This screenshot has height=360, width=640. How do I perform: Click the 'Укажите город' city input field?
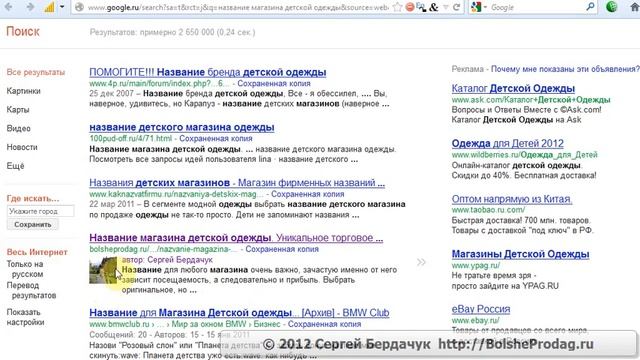(x=40, y=211)
